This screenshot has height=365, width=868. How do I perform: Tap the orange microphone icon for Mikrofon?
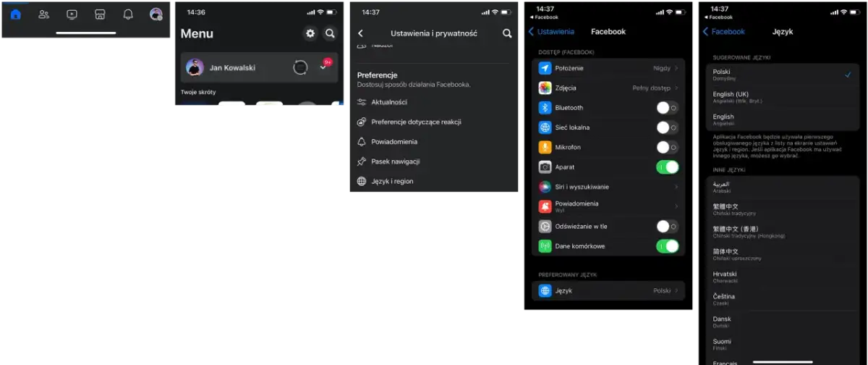point(545,147)
